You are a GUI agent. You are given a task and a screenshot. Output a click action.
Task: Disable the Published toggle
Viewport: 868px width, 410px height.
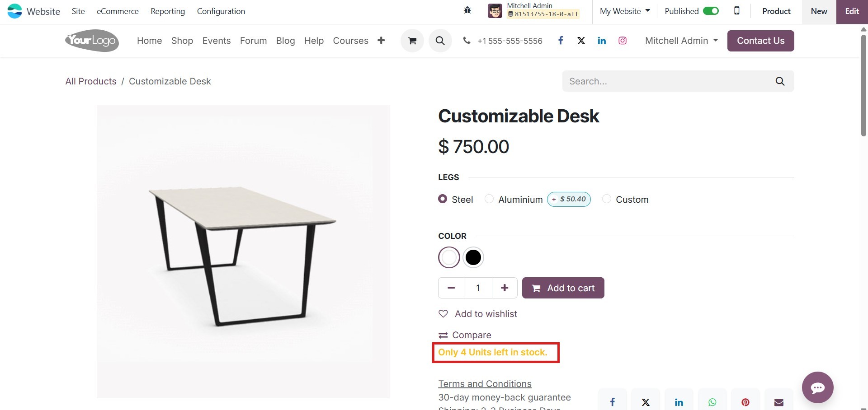(x=710, y=10)
